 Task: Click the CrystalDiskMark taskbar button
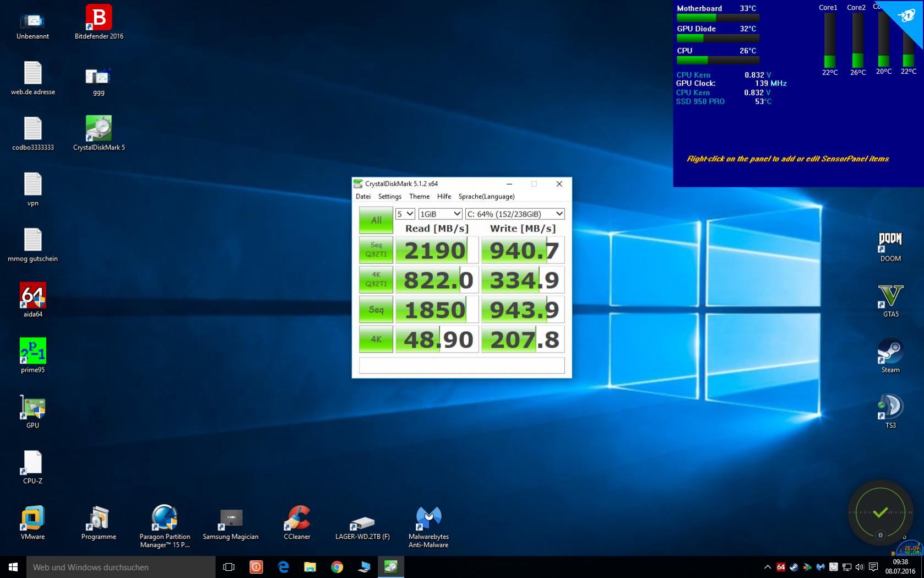tap(391, 567)
